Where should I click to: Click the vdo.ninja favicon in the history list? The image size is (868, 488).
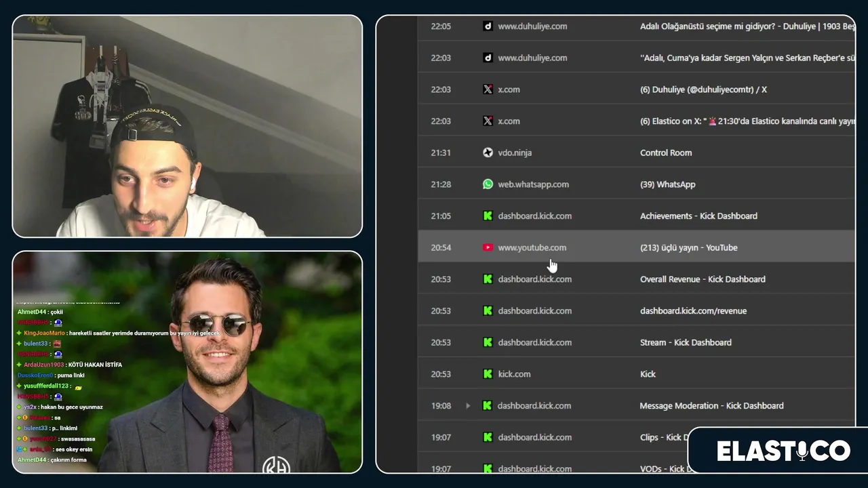click(488, 152)
